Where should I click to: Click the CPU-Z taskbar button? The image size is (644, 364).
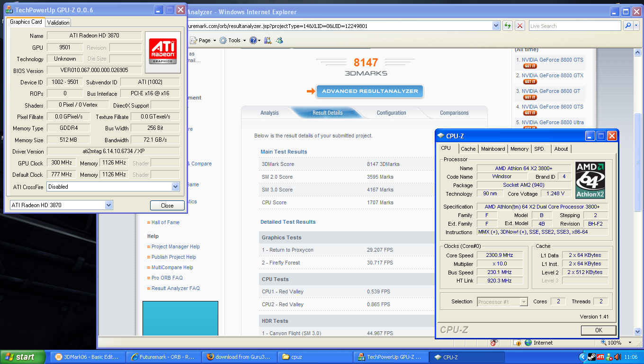tap(466, 357)
